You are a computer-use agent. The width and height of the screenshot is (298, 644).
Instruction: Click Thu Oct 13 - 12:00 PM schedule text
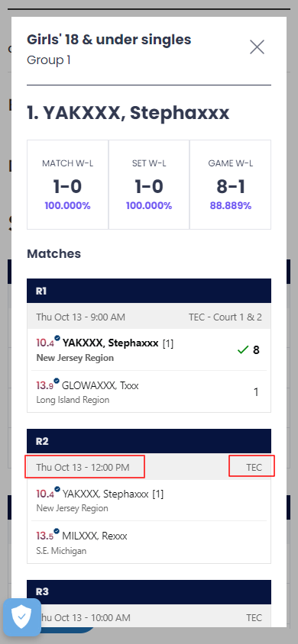click(x=83, y=468)
